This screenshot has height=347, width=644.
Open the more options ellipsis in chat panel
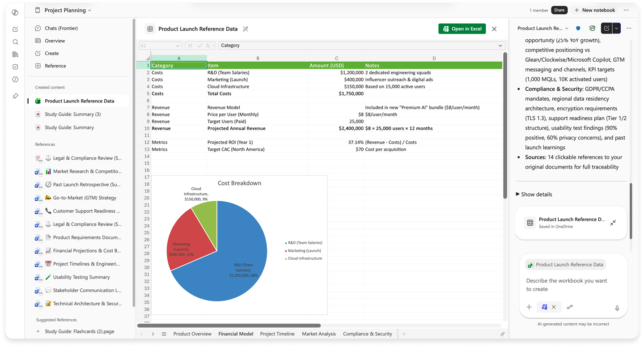629,28
